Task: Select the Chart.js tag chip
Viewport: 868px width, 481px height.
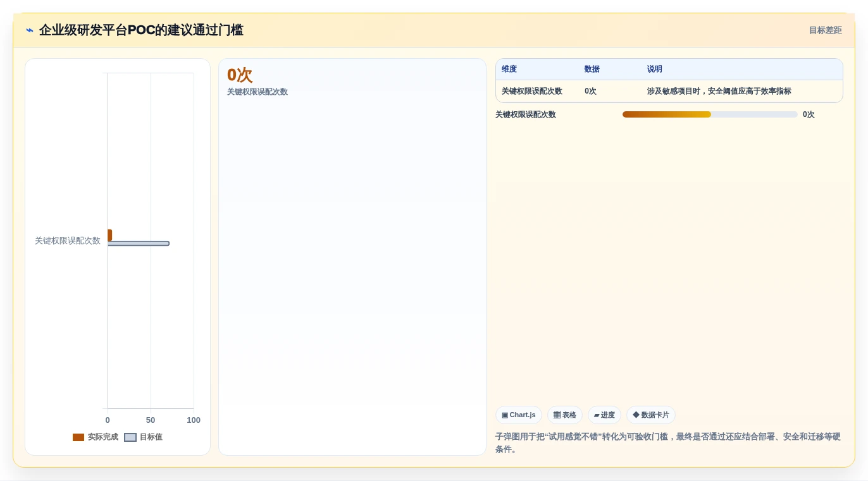Action: tap(519, 415)
